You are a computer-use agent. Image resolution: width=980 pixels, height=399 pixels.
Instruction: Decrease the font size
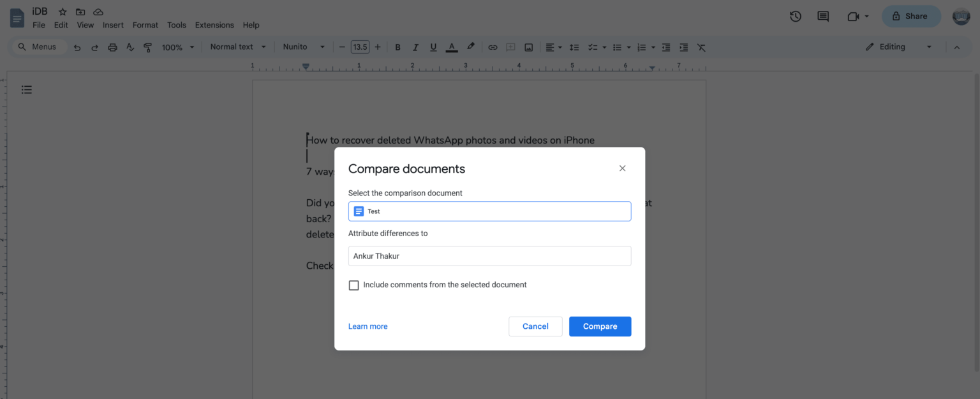(x=342, y=47)
